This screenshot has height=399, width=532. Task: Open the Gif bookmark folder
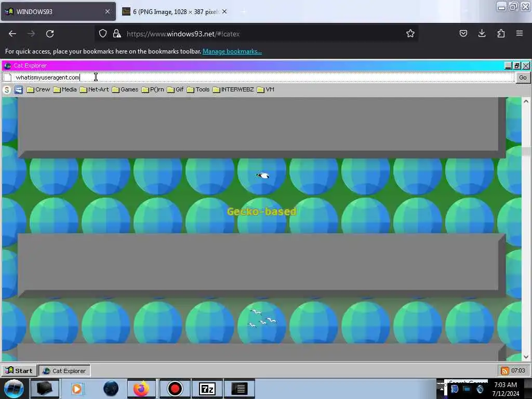point(176,89)
